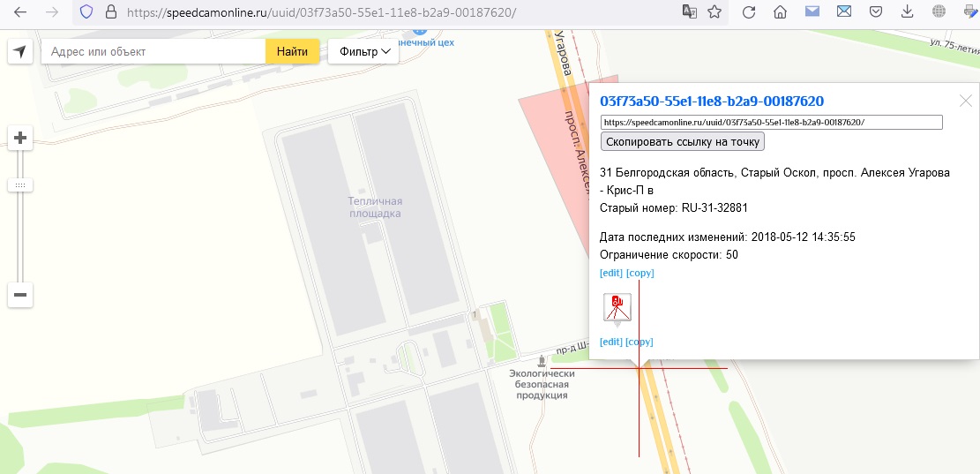This screenshot has width=980, height=474.
Task: Go to browser home page
Action: (x=780, y=12)
